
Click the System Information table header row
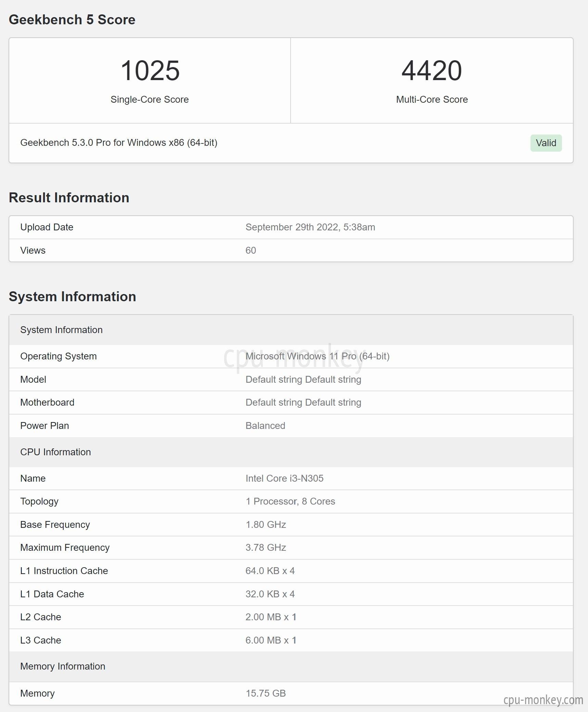click(291, 330)
